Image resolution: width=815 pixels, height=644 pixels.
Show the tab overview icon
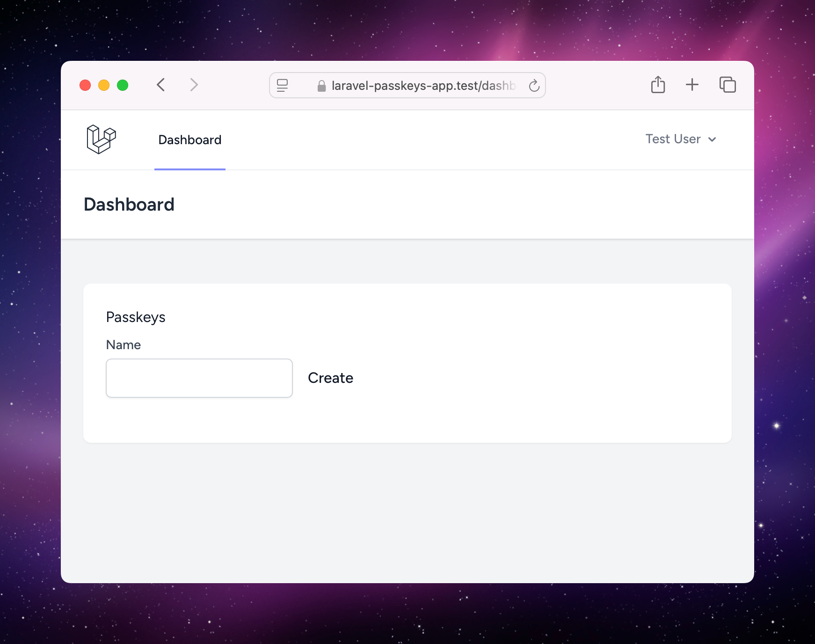[x=728, y=85]
